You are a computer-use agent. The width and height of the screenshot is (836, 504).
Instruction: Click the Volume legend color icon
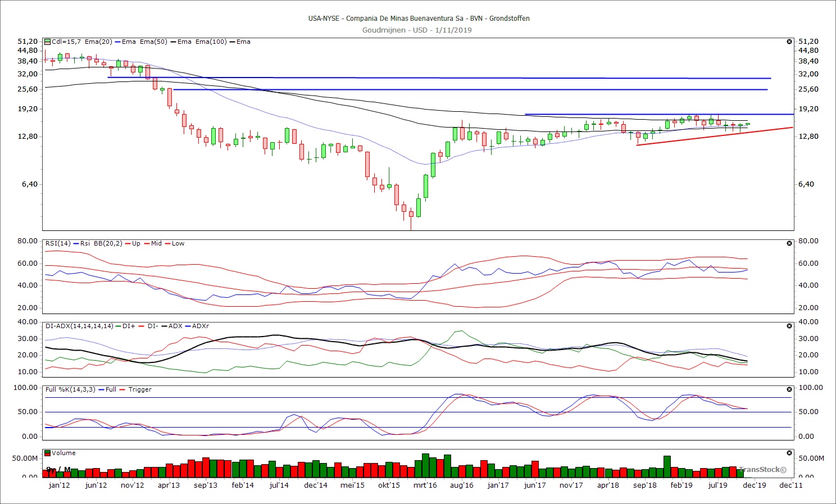(x=48, y=453)
